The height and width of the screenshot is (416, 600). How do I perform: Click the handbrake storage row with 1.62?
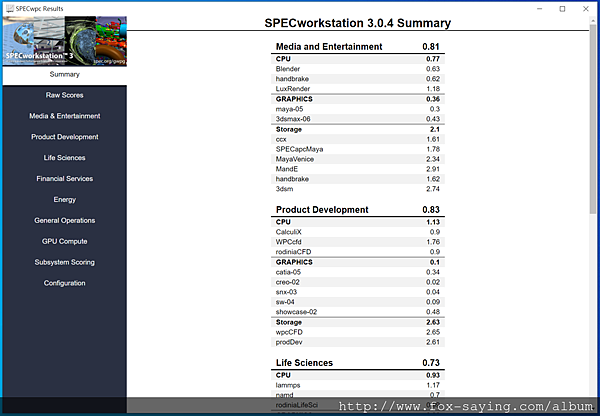pyautogui.click(x=358, y=179)
